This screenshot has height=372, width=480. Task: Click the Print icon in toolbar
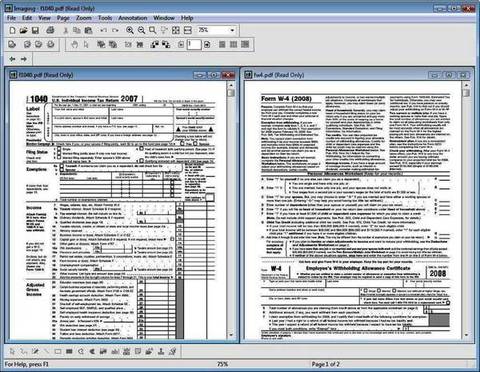(50, 30)
